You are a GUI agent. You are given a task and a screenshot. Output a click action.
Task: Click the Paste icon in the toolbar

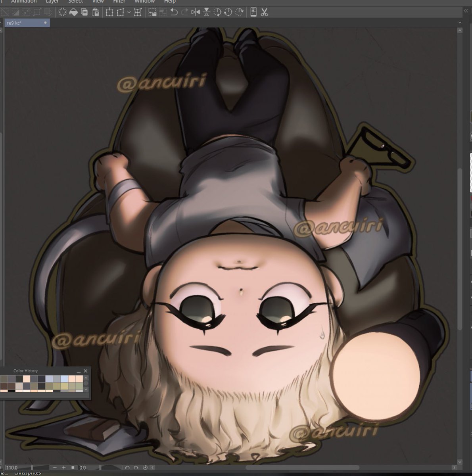pos(95,12)
